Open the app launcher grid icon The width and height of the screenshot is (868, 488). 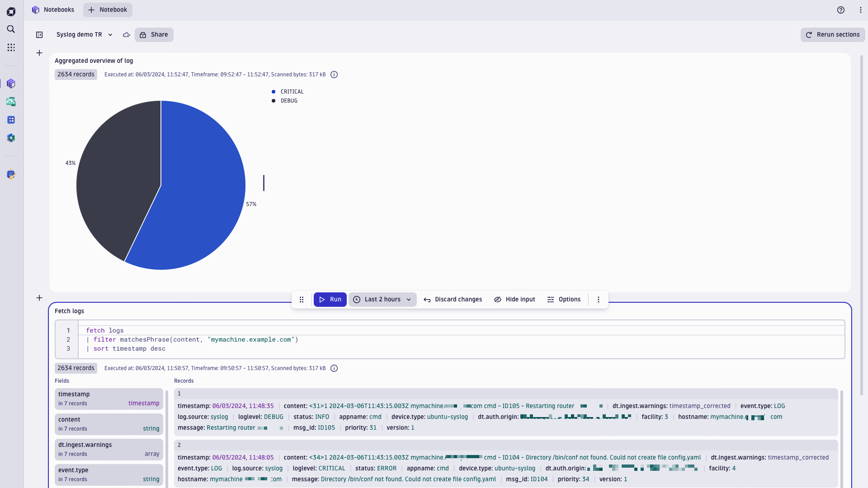coord(11,47)
